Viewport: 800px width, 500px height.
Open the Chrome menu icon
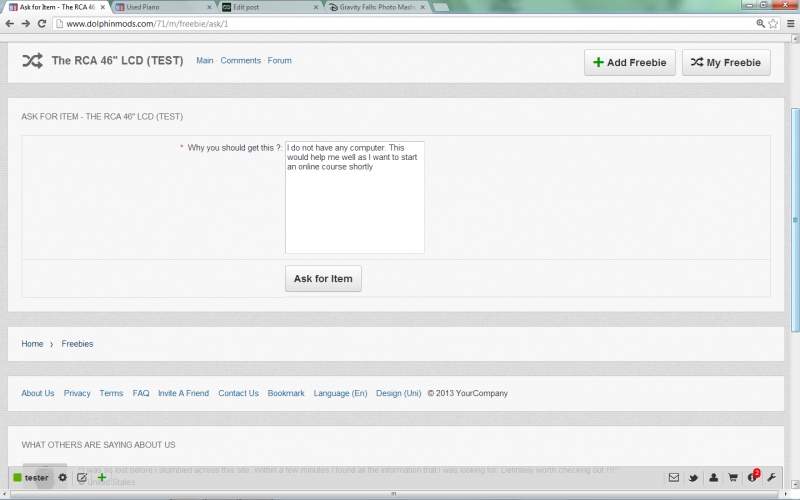pyautogui.click(x=790, y=23)
